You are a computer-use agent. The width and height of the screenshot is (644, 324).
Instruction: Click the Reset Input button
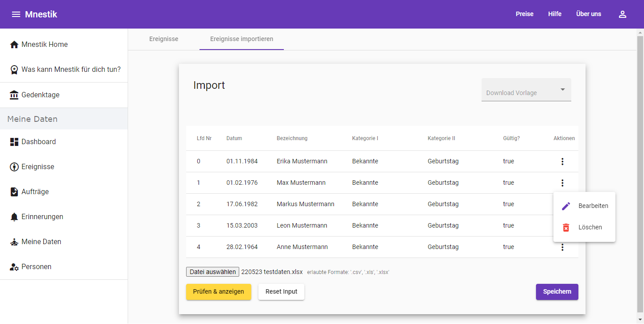click(x=281, y=292)
